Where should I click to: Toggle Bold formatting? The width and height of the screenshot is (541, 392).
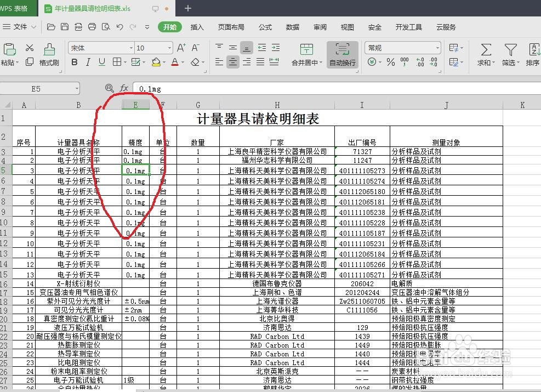click(x=74, y=62)
